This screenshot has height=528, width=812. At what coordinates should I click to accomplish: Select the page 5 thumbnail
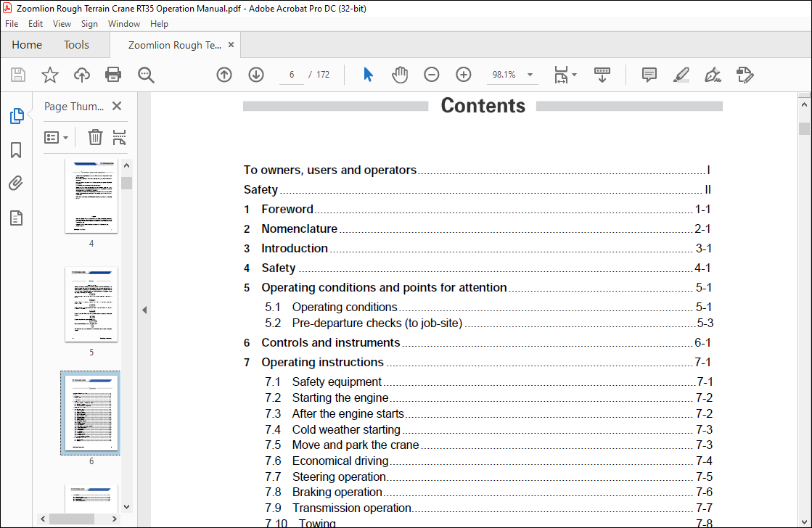click(91, 305)
